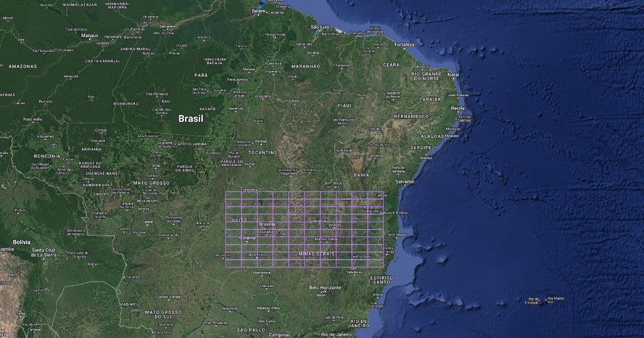Select the Ilha da Trindade island label

533,300
